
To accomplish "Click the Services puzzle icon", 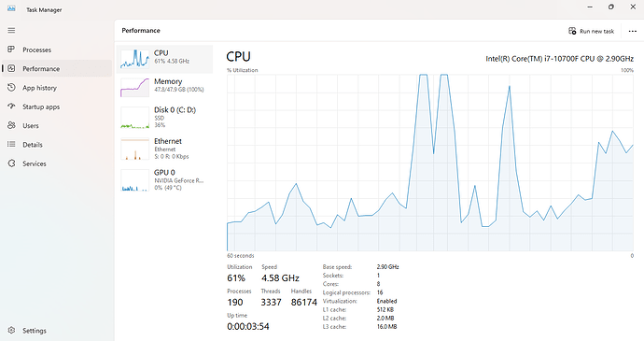I will pyautogui.click(x=11, y=163).
